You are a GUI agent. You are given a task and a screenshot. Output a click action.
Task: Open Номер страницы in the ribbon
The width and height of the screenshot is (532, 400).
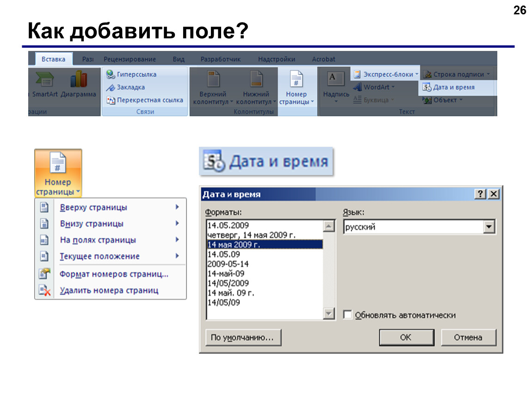(297, 87)
